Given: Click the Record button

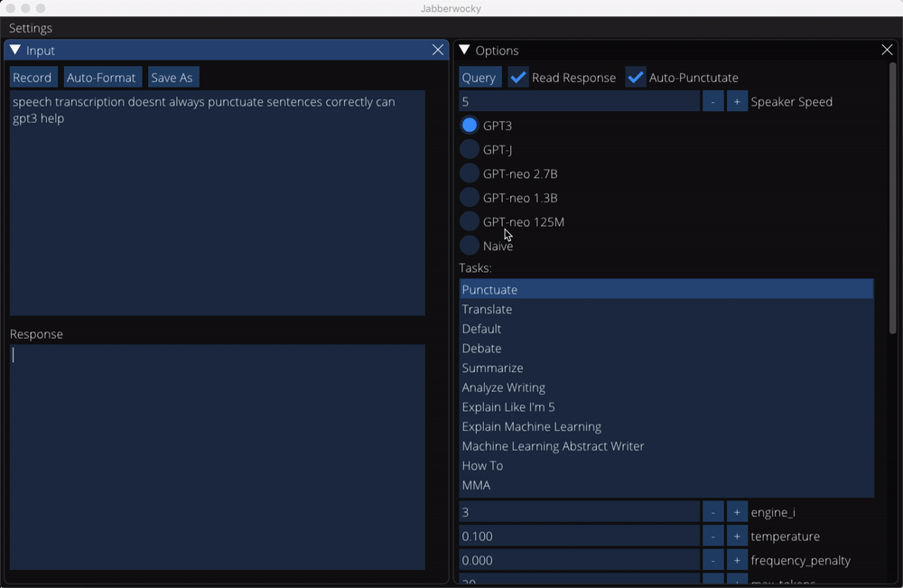Looking at the screenshot, I should [33, 77].
